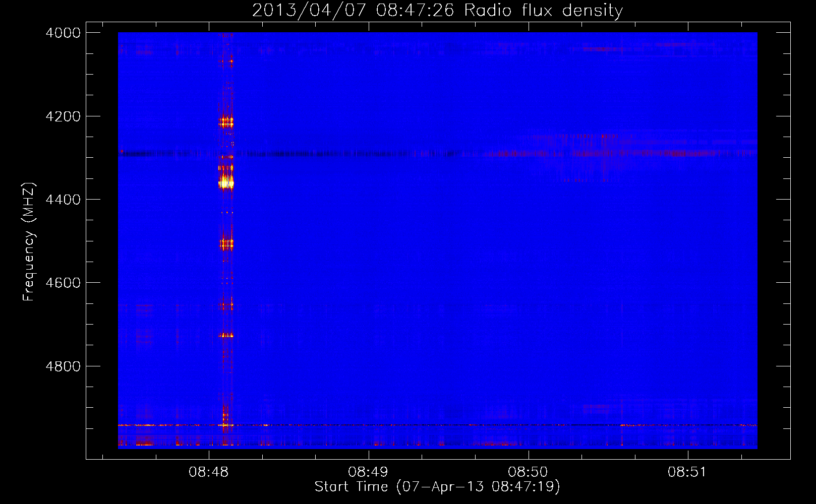Click the brightest burst near 4360 MHz
This screenshot has height=504, width=816.
coord(226,182)
